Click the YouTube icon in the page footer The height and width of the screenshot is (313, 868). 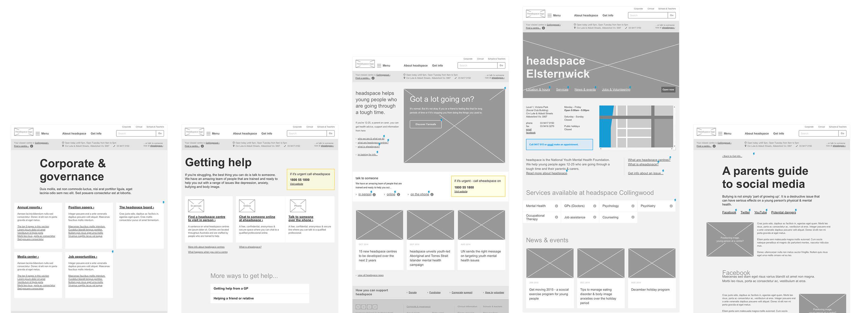coord(375,307)
